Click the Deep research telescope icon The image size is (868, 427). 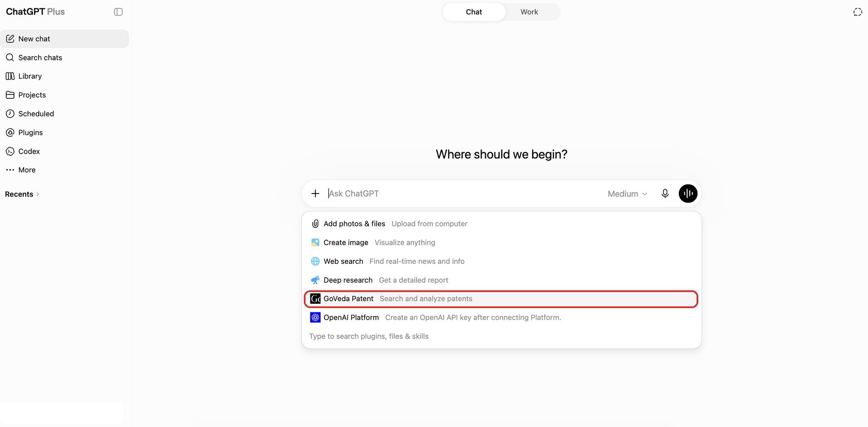tap(316, 280)
